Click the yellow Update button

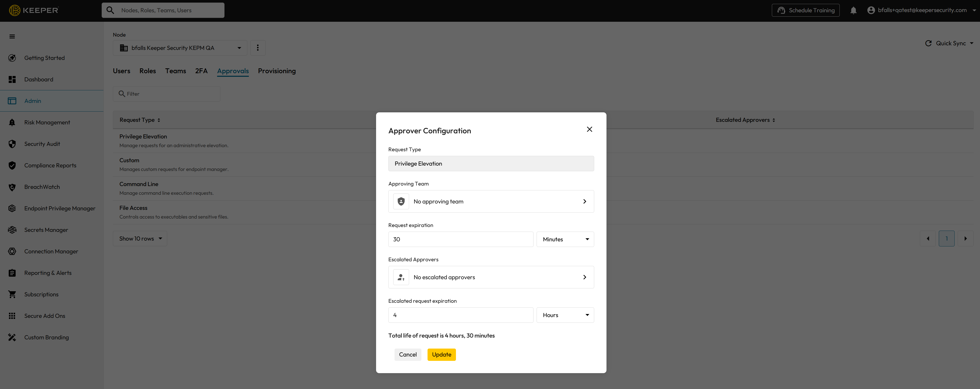pos(441,354)
